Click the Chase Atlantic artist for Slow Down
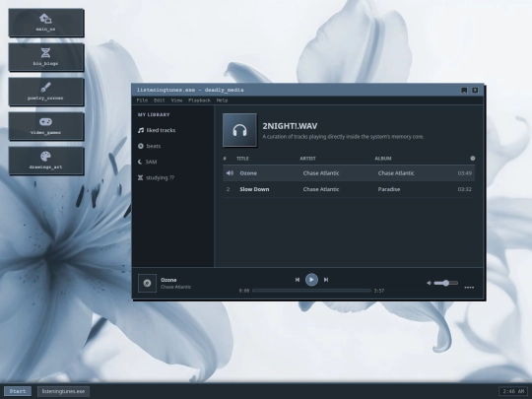The image size is (532, 399). pyautogui.click(x=321, y=189)
